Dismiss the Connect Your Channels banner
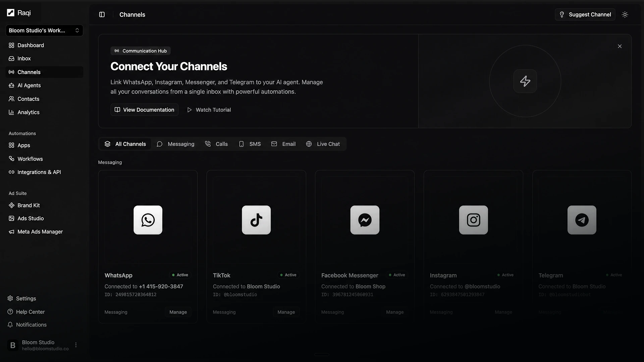The height and width of the screenshot is (362, 644). pyautogui.click(x=620, y=46)
